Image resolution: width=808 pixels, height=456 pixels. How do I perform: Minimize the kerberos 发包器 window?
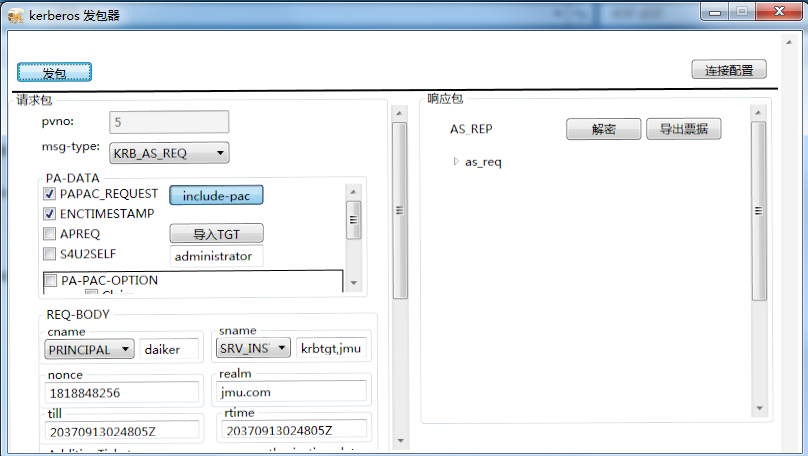tap(715, 12)
